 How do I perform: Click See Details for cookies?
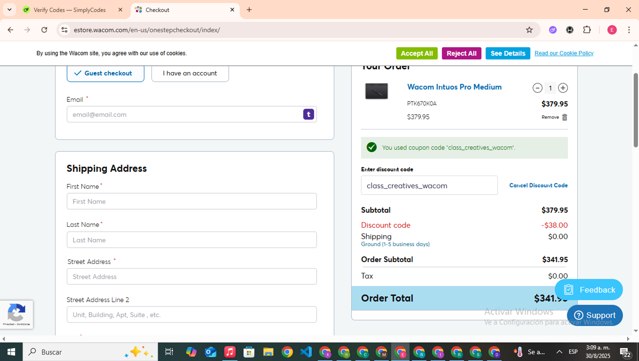click(x=508, y=53)
